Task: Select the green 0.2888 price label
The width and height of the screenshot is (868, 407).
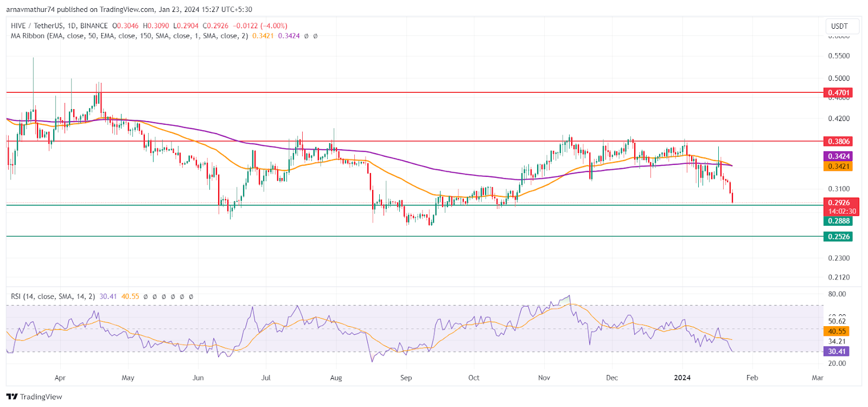Action: 838,221
